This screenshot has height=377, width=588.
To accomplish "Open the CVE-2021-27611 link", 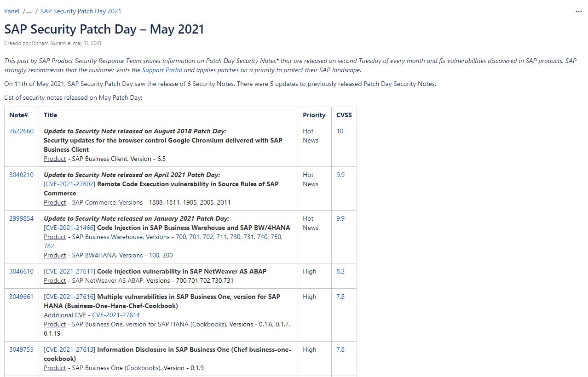I will 69,271.
